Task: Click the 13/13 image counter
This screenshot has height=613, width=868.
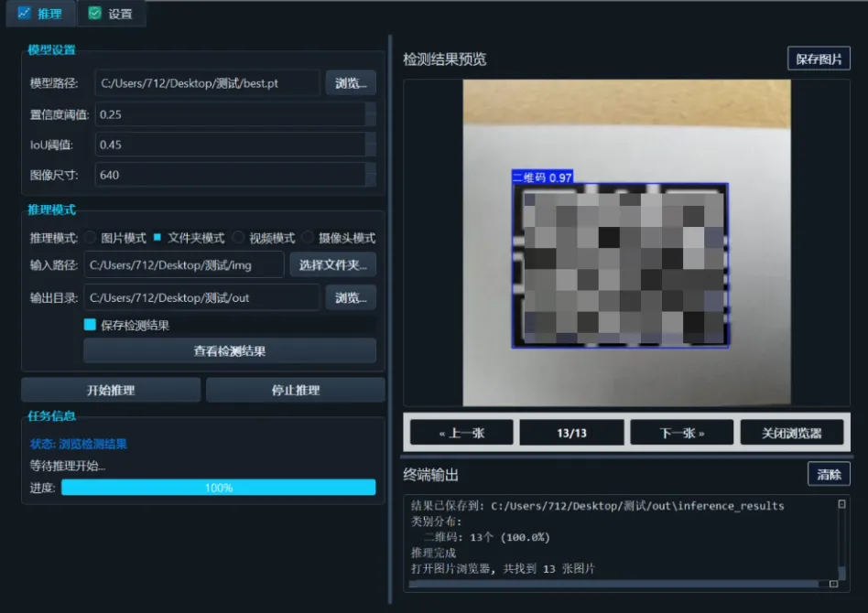Action: 571,431
